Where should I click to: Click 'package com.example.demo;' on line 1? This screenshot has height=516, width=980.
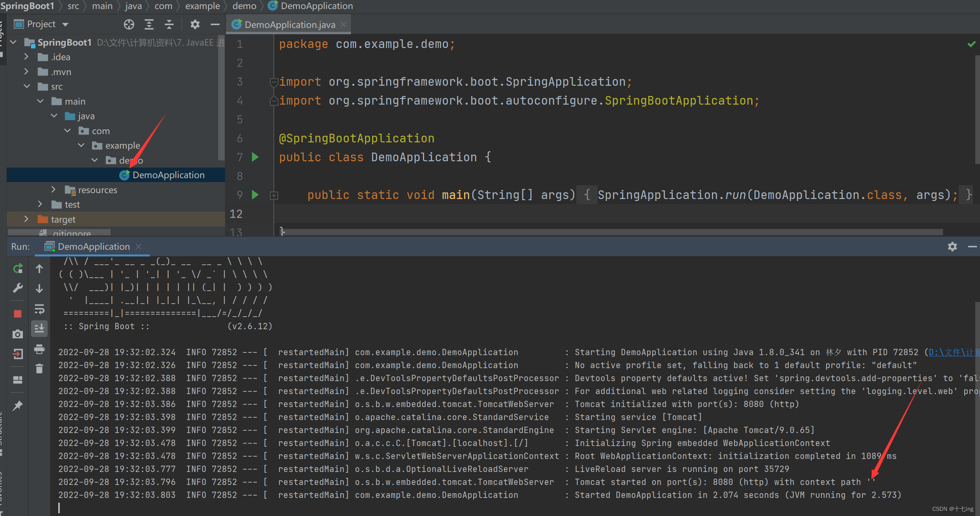click(x=367, y=44)
